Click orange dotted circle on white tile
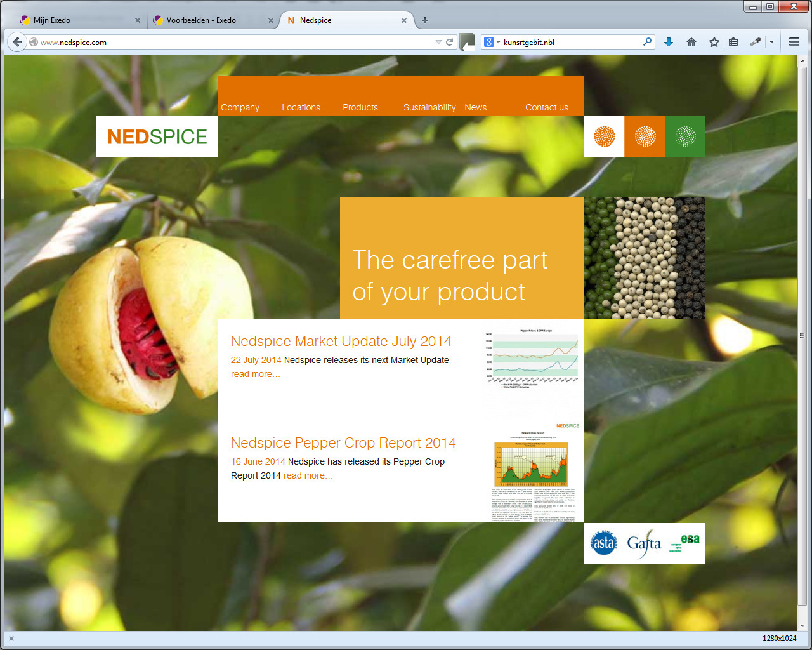The height and width of the screenshot is (650, 812). point(604,136)
